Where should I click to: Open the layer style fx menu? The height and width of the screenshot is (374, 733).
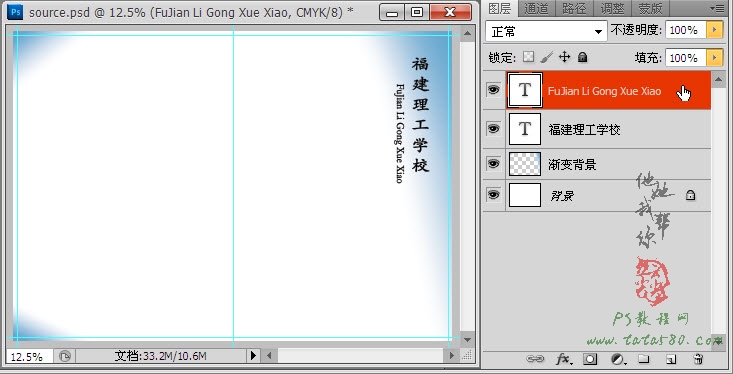tap(564, 359)
